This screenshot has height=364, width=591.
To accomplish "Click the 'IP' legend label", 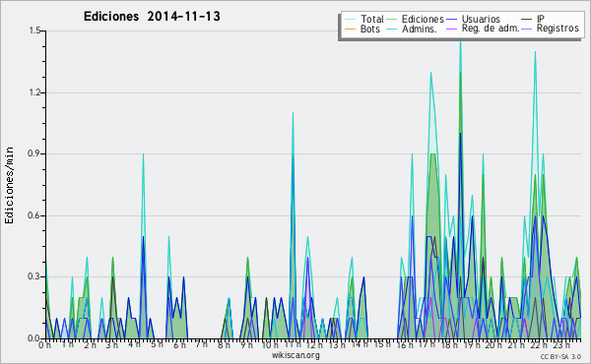I will 541,19.
